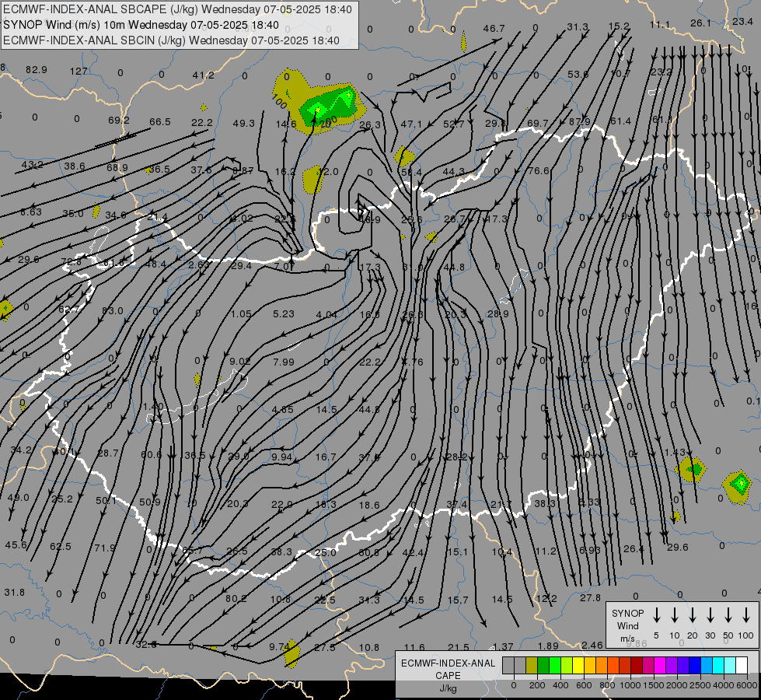761x700 pixels.
Task: Click the map value 82.9
Action: point(37,70)
